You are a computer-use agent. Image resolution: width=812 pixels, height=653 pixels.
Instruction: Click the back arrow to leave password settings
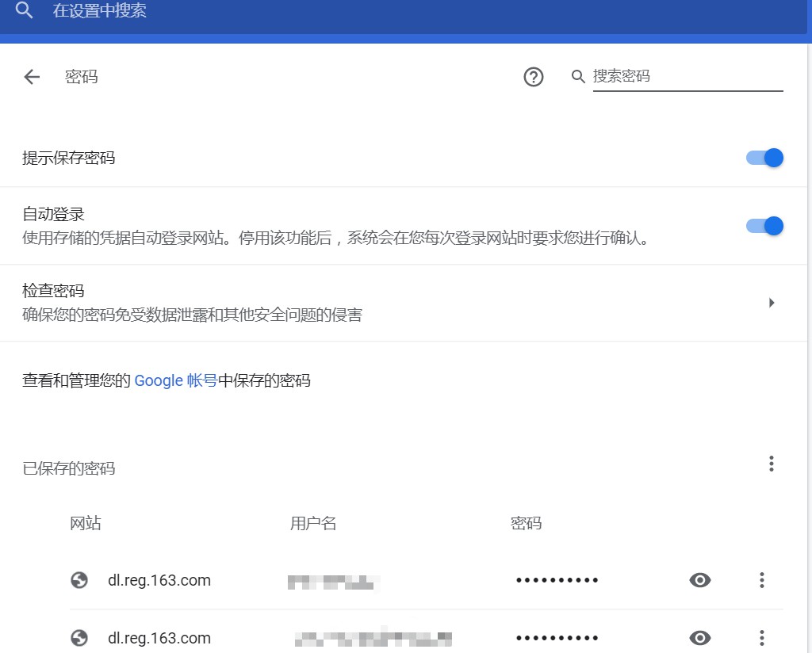point(31,77)
